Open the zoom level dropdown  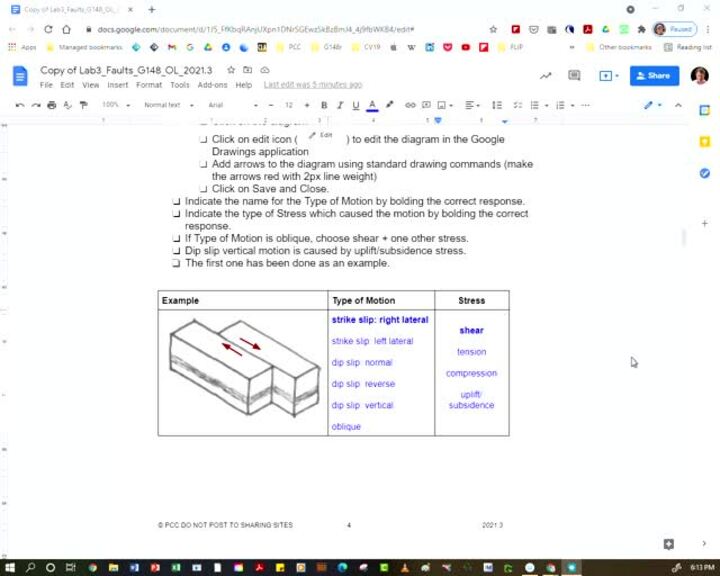pyautogui.click(x=116, y=105)
